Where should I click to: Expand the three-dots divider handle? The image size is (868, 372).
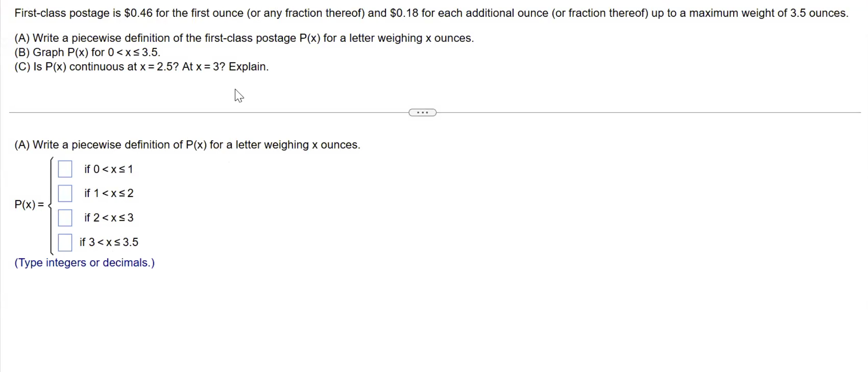(422, 113)
